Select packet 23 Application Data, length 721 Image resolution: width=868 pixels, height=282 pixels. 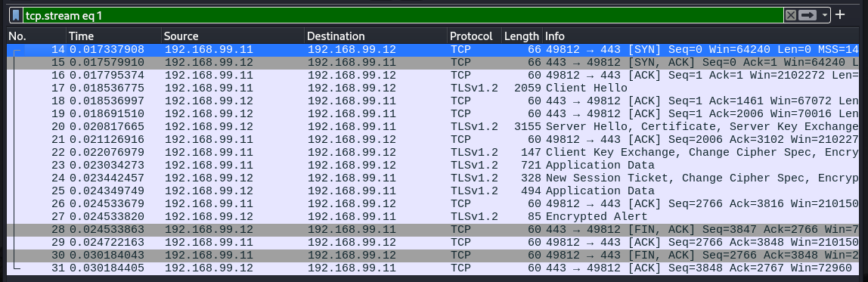pos(433,165)
